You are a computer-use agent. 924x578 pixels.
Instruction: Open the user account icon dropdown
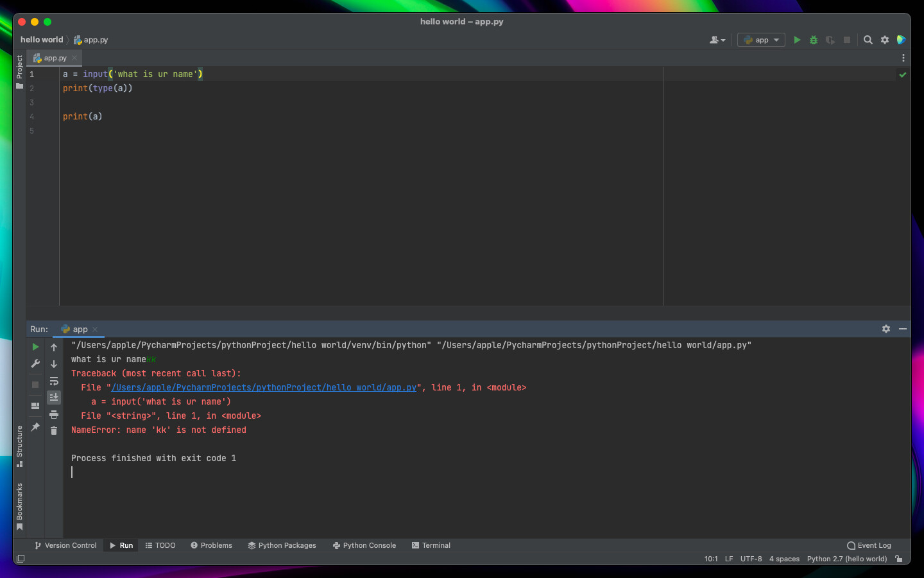717,40
